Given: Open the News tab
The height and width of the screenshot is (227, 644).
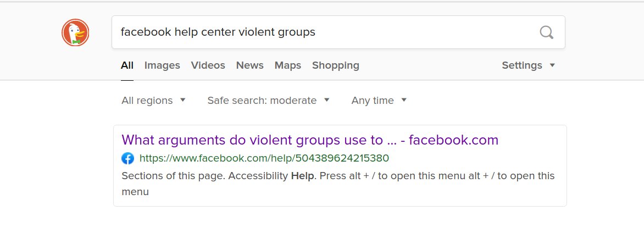Looking at the screenshot, I should (249, 65).
